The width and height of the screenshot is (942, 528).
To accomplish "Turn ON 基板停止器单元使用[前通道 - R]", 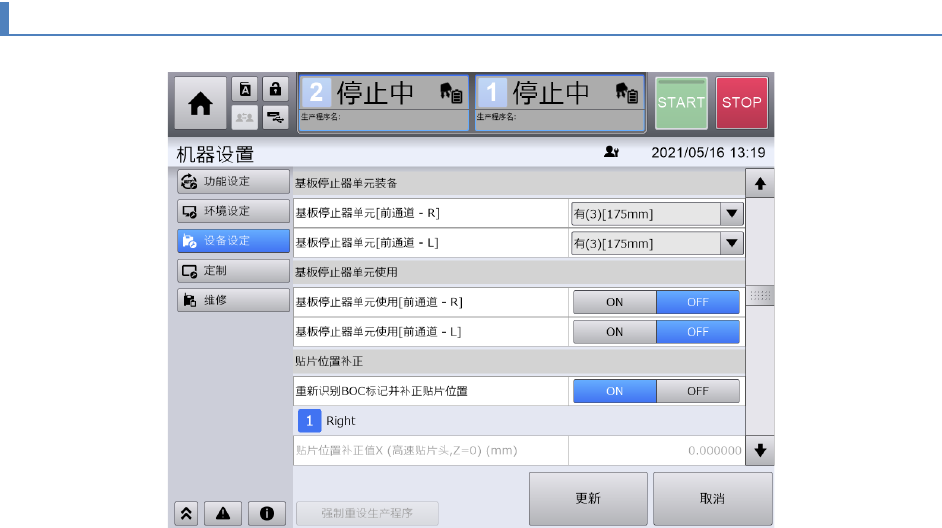I will point(615,302).
